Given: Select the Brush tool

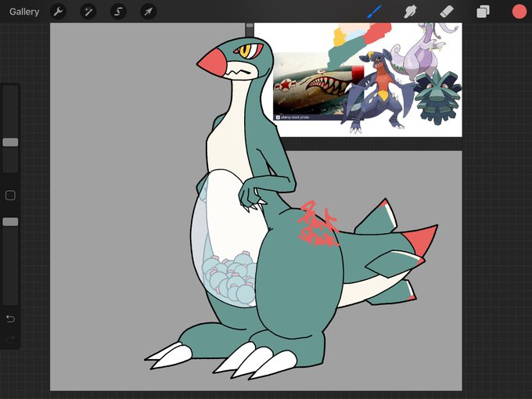Looking at the screenshot, I should (374, 12).
